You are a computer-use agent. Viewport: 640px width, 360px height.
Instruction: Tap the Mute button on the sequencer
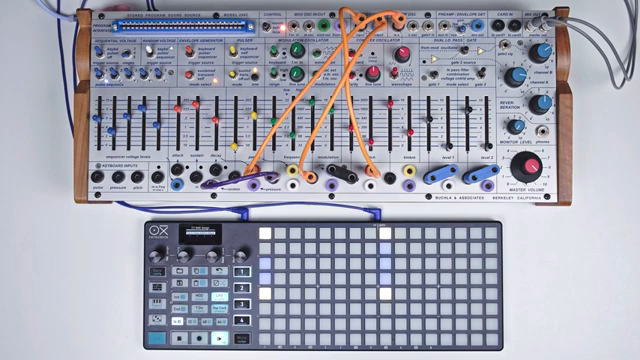point(242,338)
